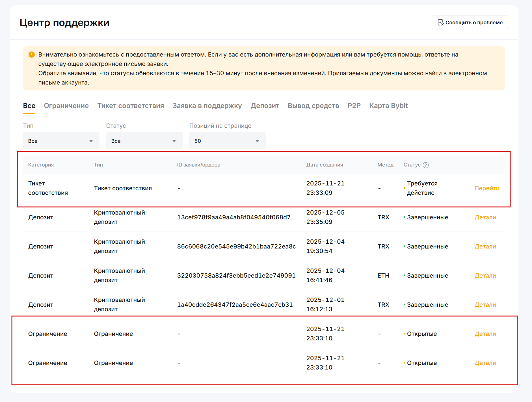This screenshot has height=402, width=532.
Task: Click order ID 86c6068c20e545e99b42b1baa722ea8c
Action: (237, 247)
